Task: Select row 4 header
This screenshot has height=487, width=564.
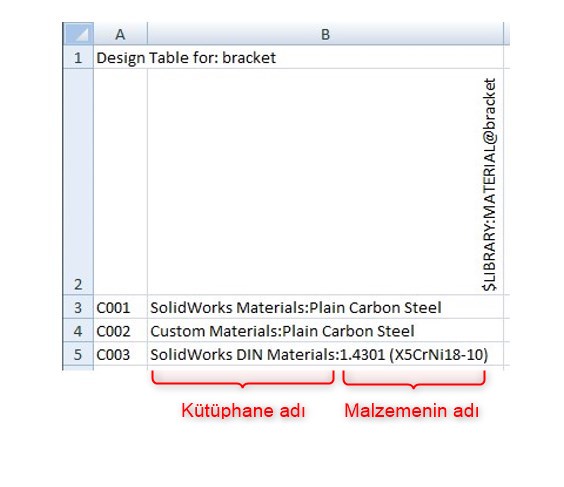Action: [x=78, y=330]
